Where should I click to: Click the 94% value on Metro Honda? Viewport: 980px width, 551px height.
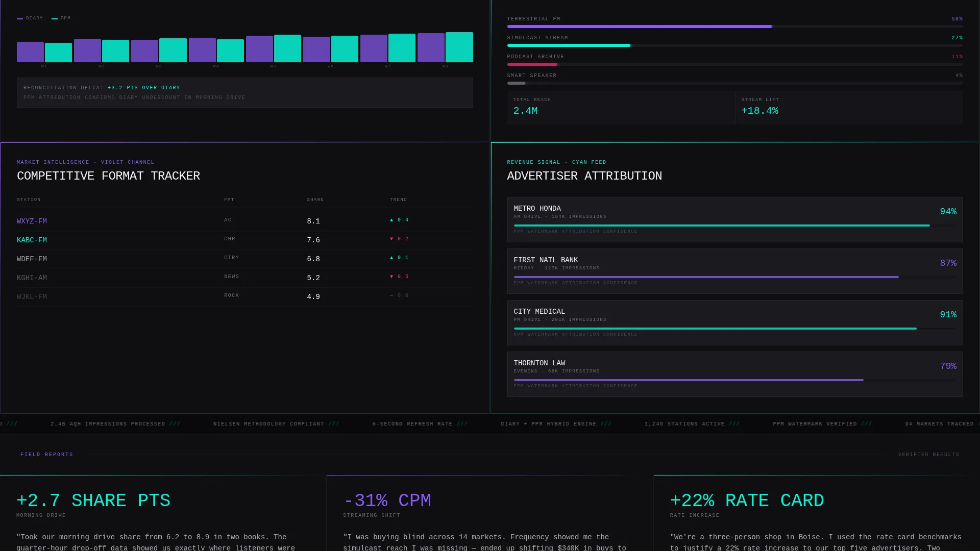[x=948, y=212]
